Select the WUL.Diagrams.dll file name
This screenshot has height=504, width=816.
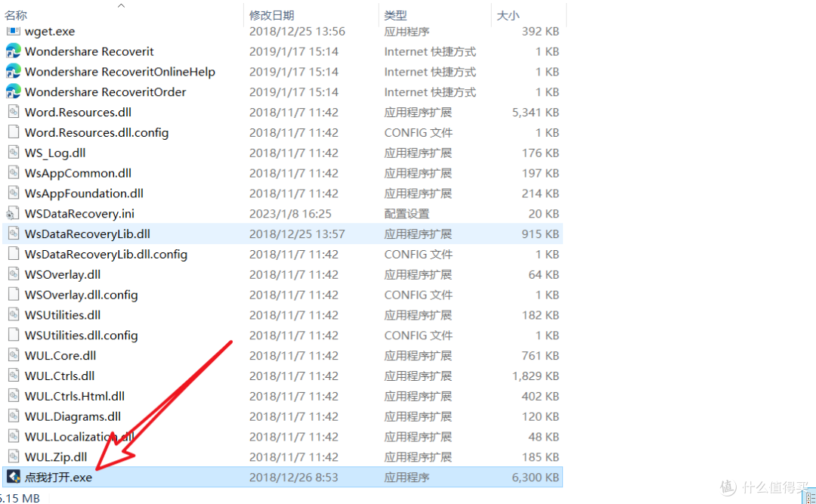(73, 417)
